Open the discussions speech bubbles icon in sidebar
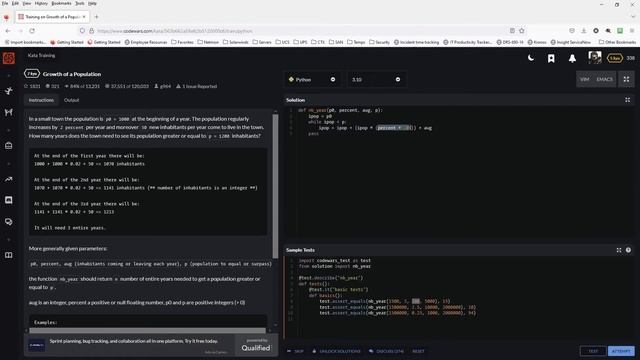Screen dimensions: 640x360 tap(9, 222)
